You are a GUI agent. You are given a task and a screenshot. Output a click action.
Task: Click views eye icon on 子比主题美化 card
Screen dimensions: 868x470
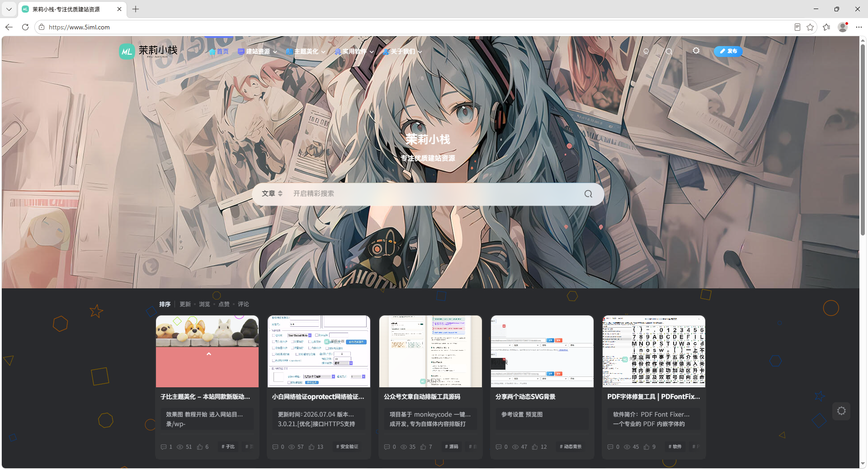click(180, 447)
